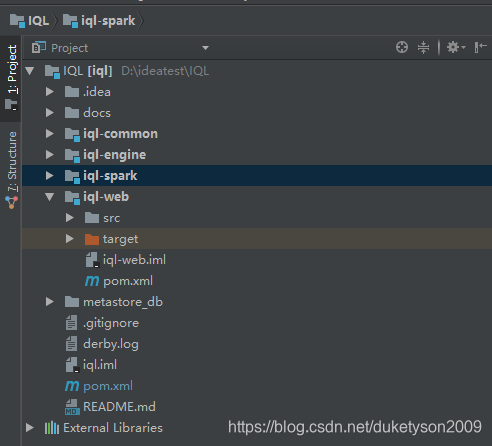Click the iql-web.iml module file icon
The height and width of the screenshot is (446, 492).
pyautogui.click(x=92, y=260)
